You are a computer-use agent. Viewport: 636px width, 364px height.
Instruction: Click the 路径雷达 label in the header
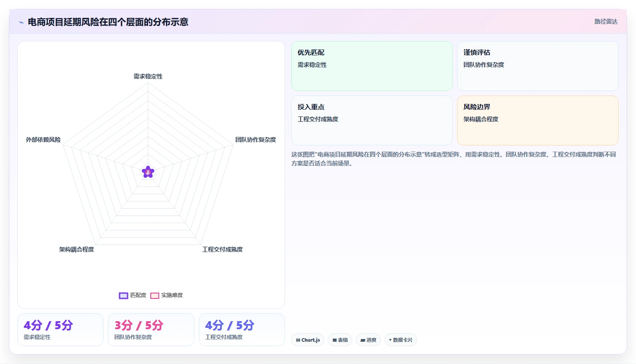click(x=606, y=21)
